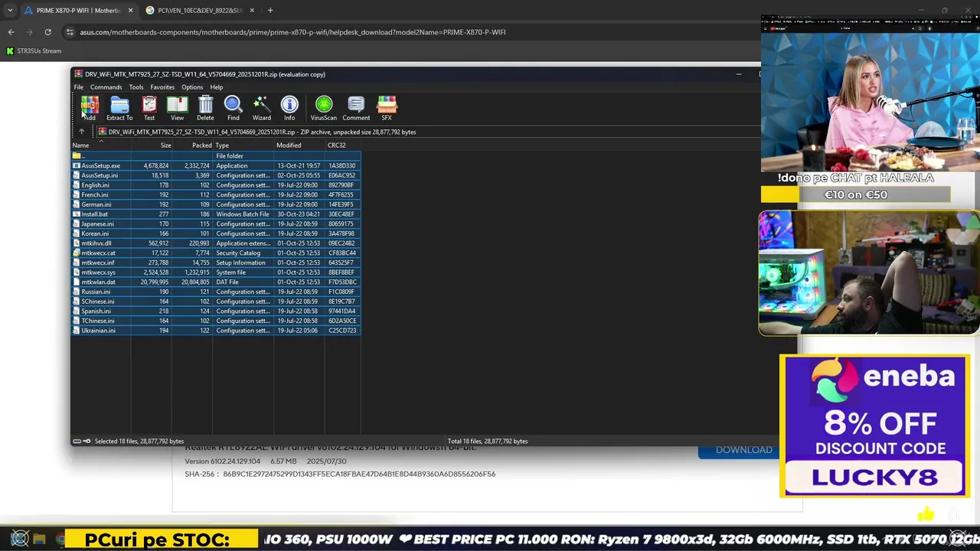Click the archive path field in WinRAR
This screenshot has width=980, height=551.
click(427, 132)
